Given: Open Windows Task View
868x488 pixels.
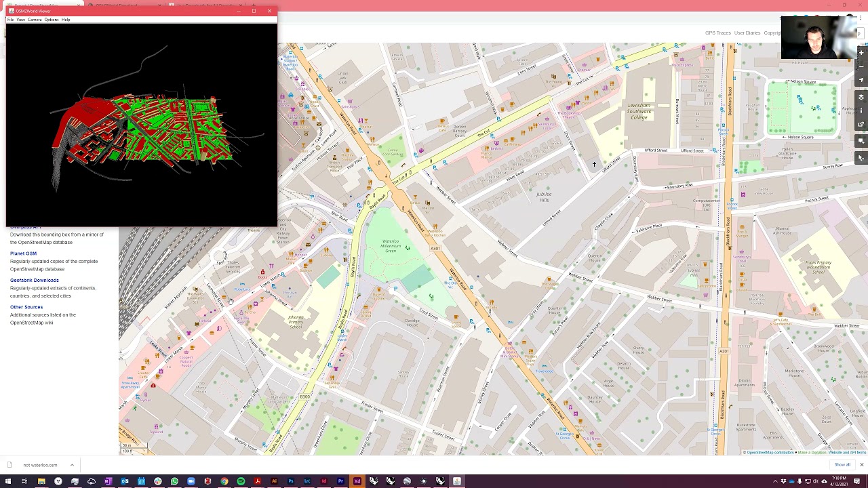Looking at the screenshot, I should pyautogui.click(x=24, y=481).
